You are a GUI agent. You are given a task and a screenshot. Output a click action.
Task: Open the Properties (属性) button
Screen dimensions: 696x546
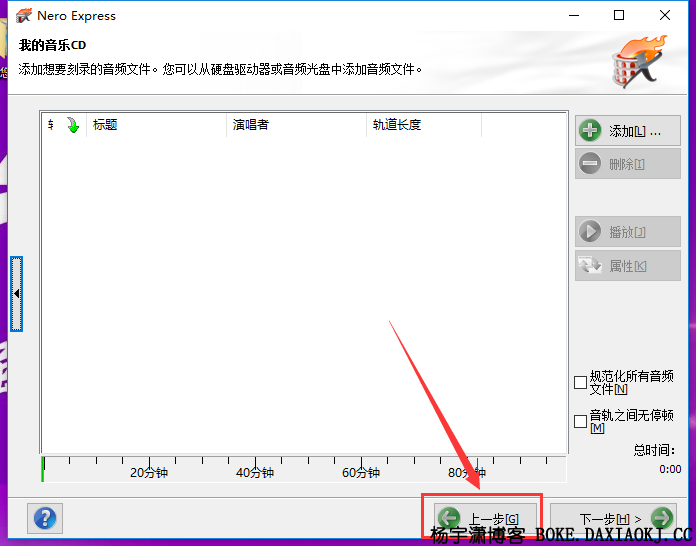coord(628,265)
